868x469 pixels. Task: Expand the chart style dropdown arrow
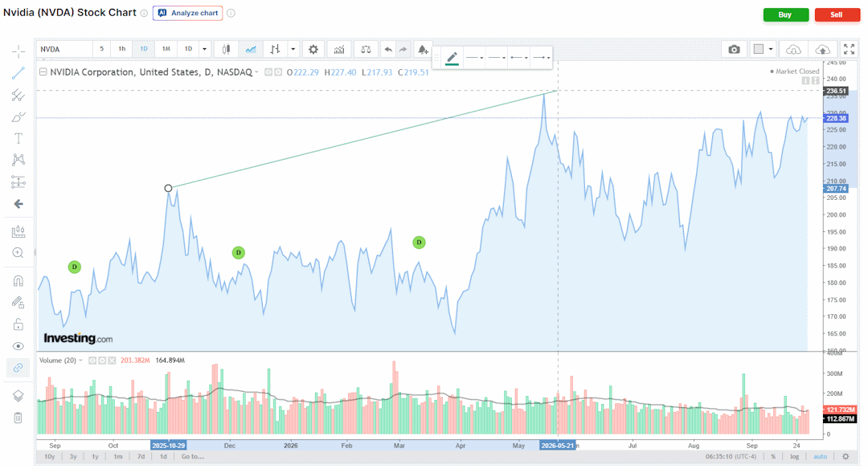[293, 49]
